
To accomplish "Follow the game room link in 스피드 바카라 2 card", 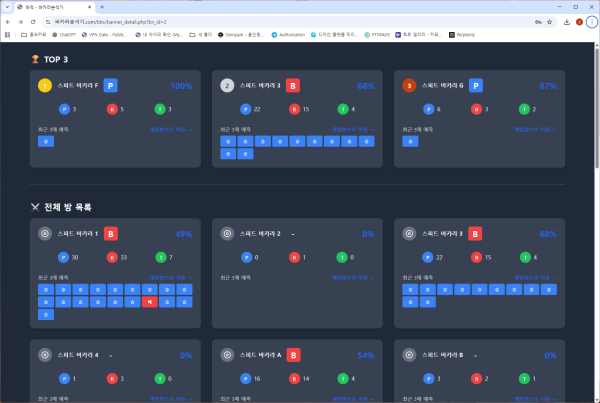I will (x=350, y=277).
